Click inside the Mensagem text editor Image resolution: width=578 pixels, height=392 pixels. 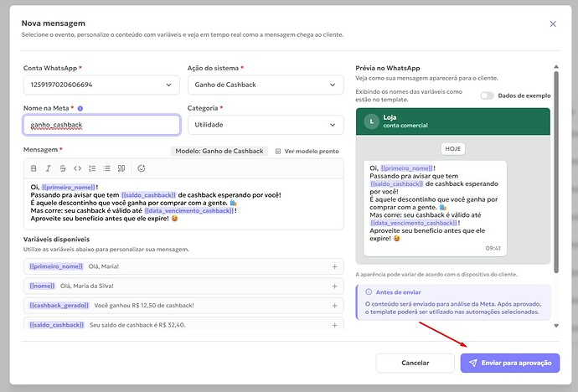pyautogui.click(x=183, y=204)
